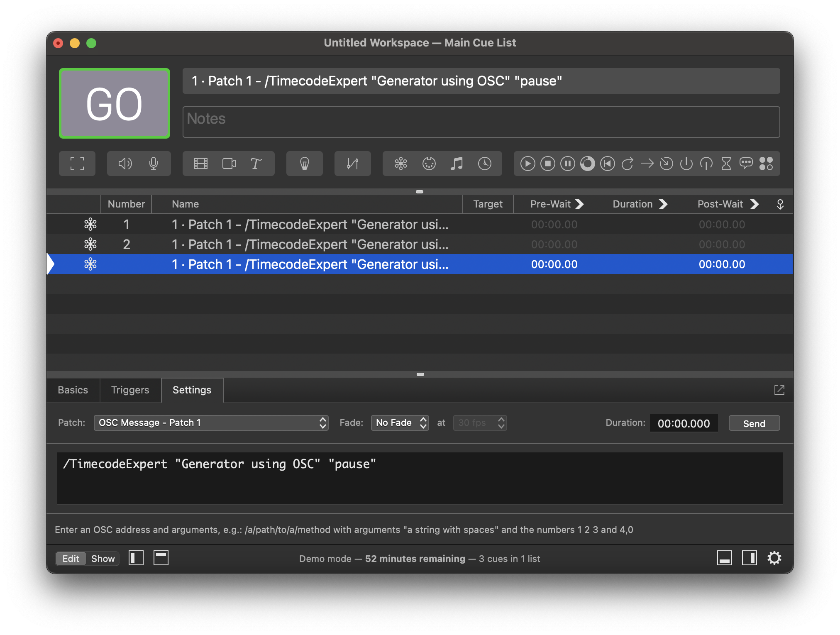
Task: Add a Timecode cue with clock icon
Action: (x=484, y=164)
